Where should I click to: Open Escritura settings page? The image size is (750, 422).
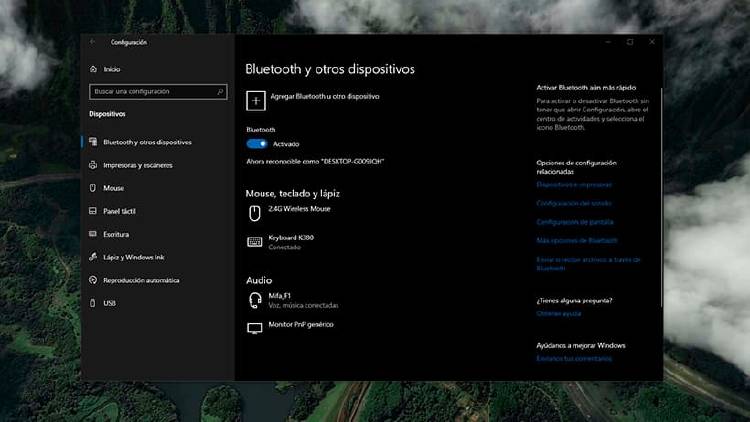116,234
